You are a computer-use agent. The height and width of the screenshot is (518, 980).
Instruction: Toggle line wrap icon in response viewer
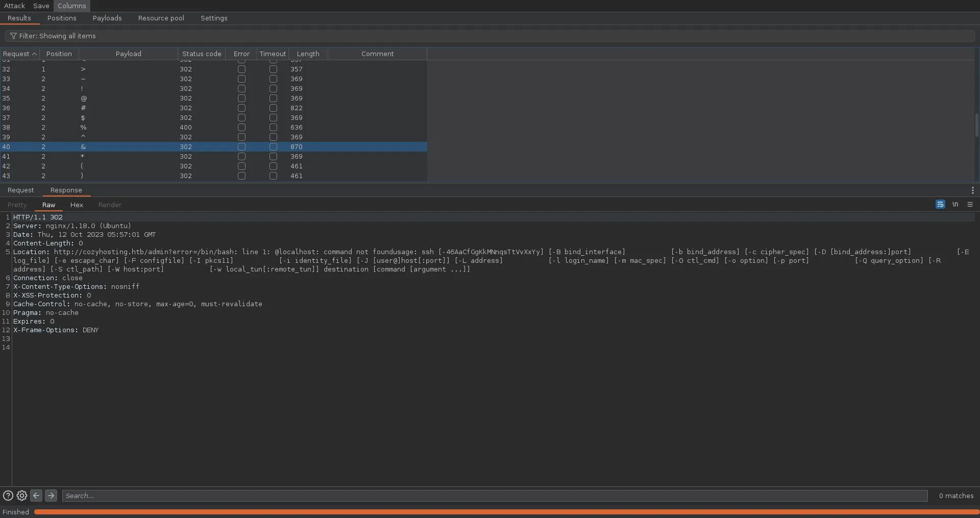[940, 205]
